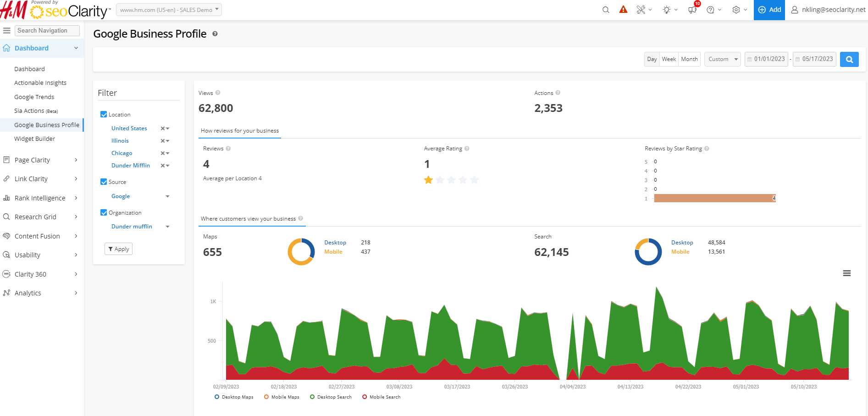Click the hamburger navigation toggle icon
Viewport: 868px width, 416px height.
7,31
